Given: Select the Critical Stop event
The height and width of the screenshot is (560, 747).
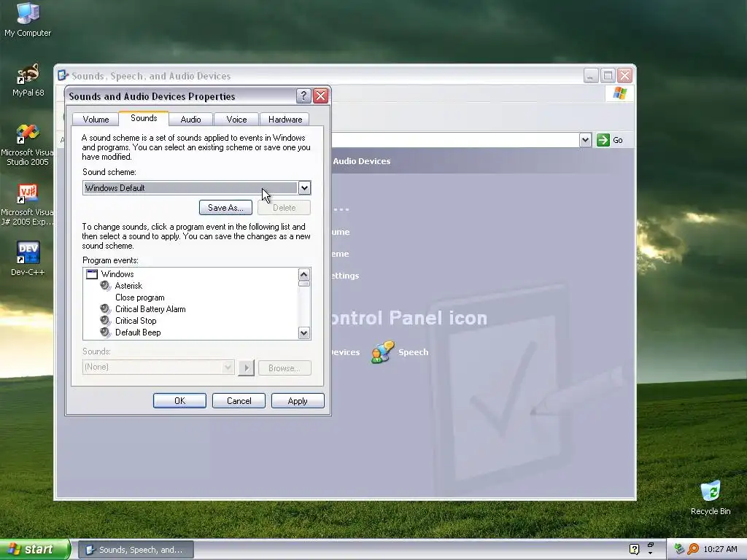Looking at the screenshot, I should point(135,321).
